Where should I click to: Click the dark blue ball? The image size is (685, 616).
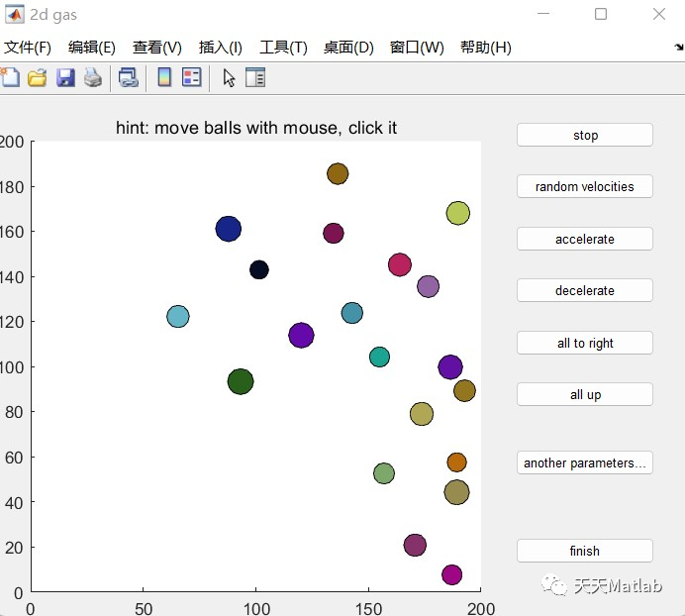pos(228,229)
